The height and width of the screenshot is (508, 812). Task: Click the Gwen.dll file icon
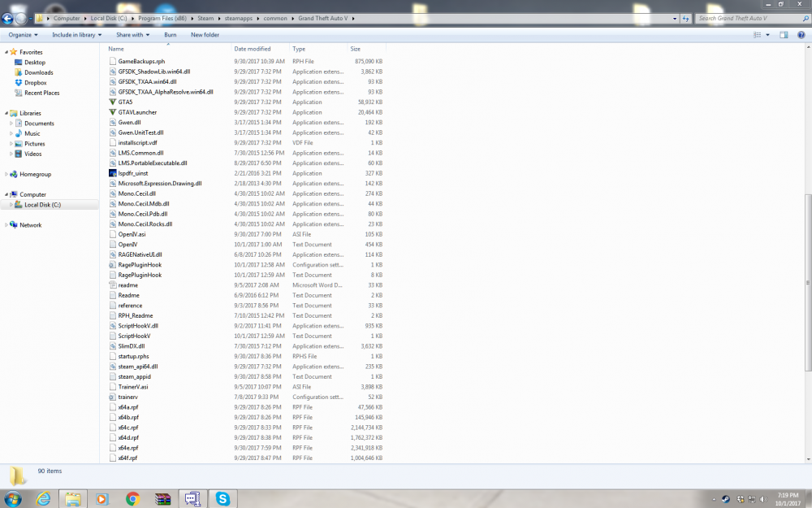pyautogui.click(x=112, y=123)
